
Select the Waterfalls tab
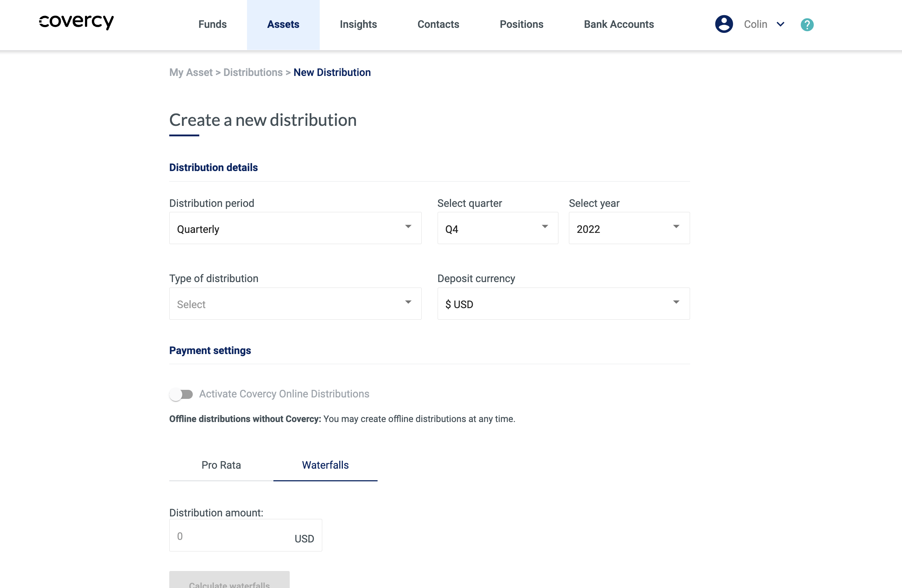point(325,465)
